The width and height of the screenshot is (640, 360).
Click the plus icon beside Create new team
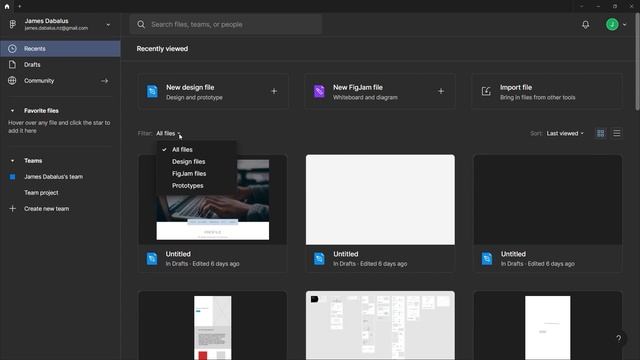(x=12, y=209)
